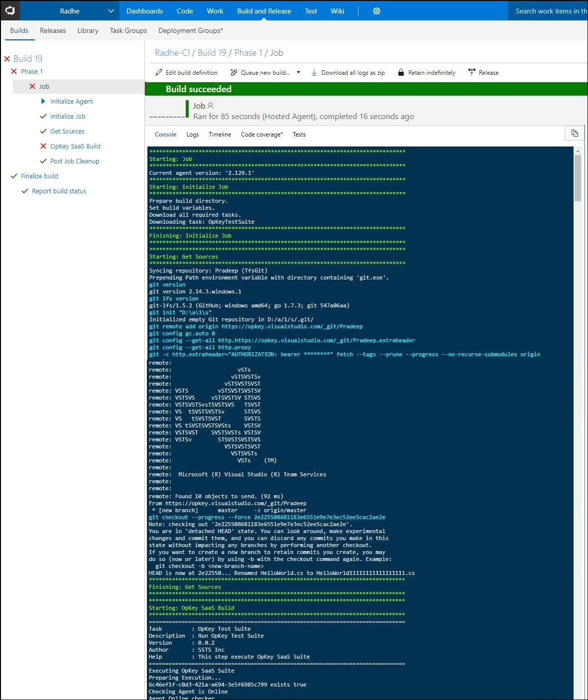Open the Test hub
Viewport: 588px width, 700px height.
coord(311,11)
